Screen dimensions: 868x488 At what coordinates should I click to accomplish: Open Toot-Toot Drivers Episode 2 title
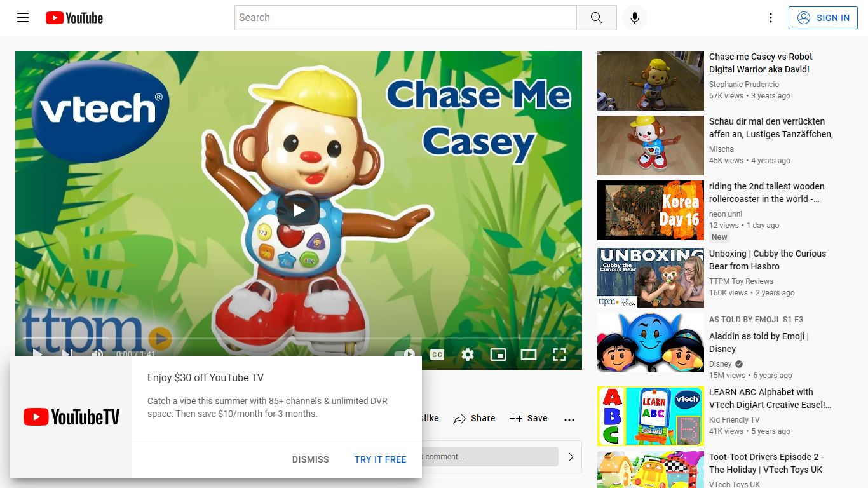click(766, 463)
